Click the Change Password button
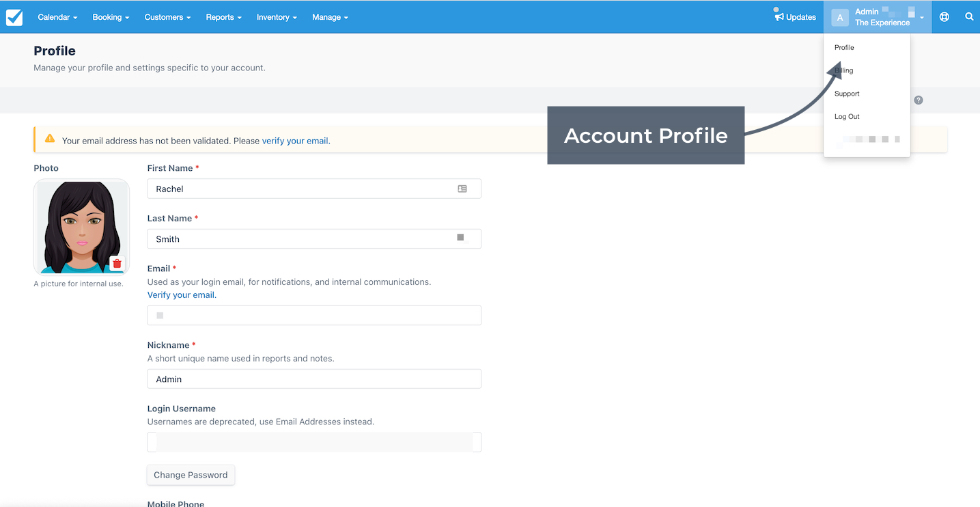This screenshot has height=507, width=980. (x=191, y=475)
